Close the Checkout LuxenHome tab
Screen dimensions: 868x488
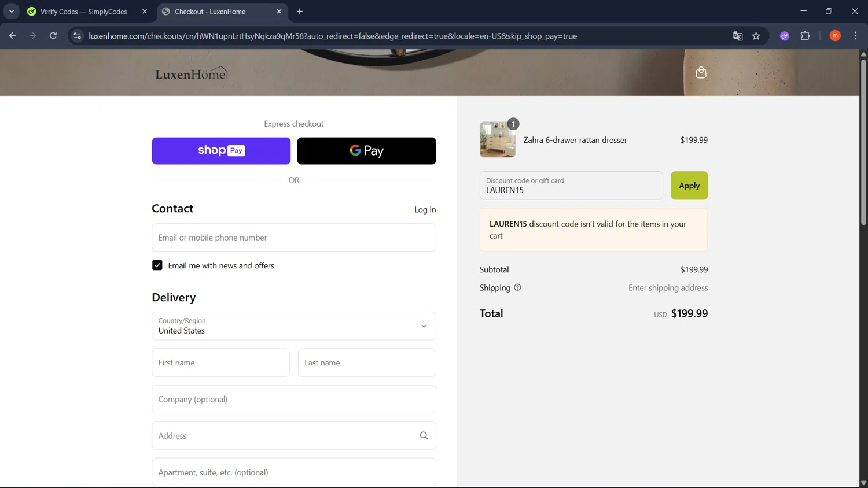[279, 12]
